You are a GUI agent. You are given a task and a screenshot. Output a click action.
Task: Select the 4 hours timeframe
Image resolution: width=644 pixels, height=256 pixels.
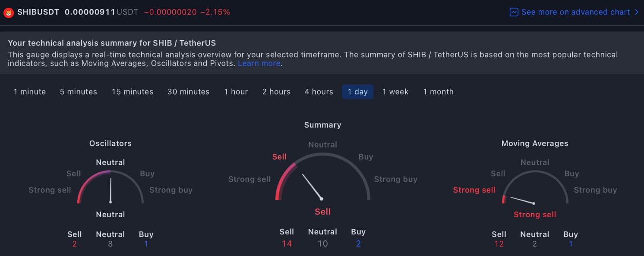319,92
